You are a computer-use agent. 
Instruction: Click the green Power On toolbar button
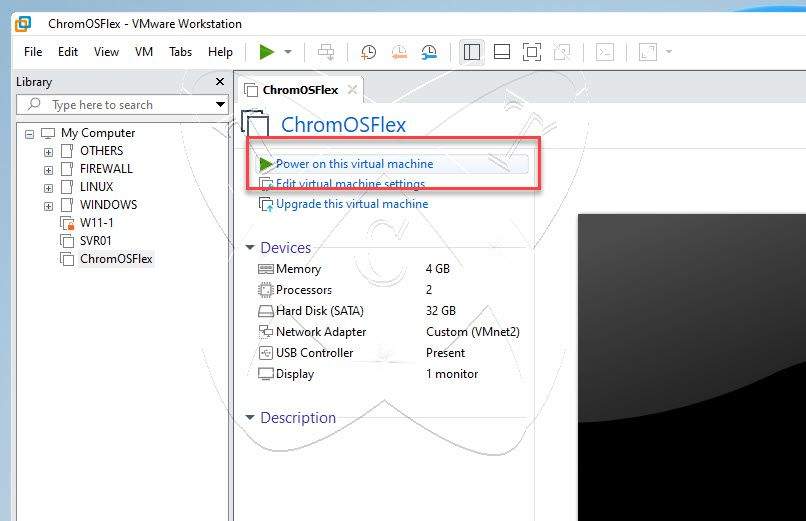(266, 52)
